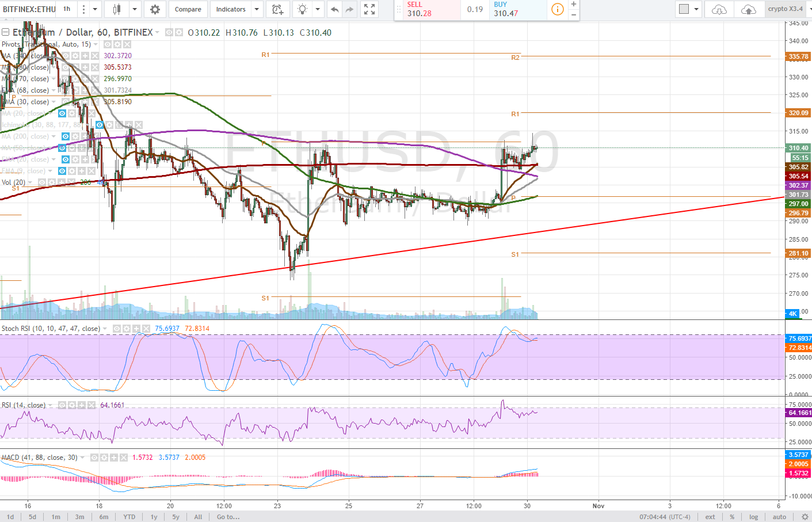Open settings for the Pivots indicator

click(x=117, y=44)
